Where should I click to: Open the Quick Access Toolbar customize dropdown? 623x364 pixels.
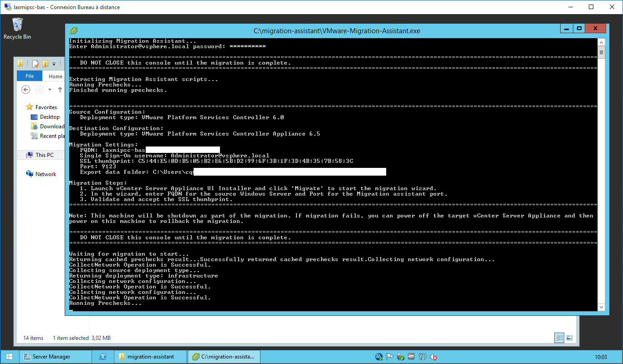tap(54, 64)
